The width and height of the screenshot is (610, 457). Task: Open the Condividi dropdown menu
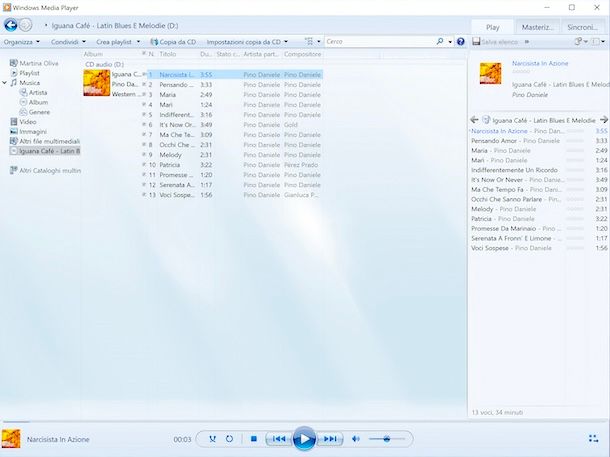coord(68,42)
